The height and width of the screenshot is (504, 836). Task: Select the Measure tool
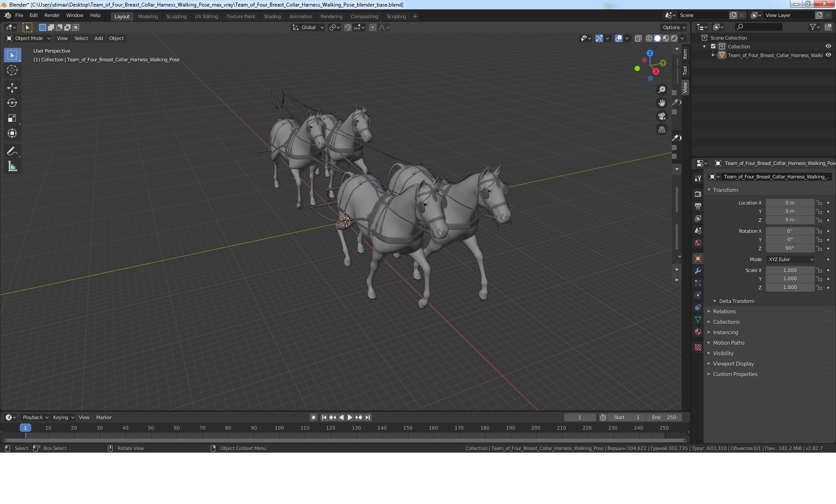point(12,167)
